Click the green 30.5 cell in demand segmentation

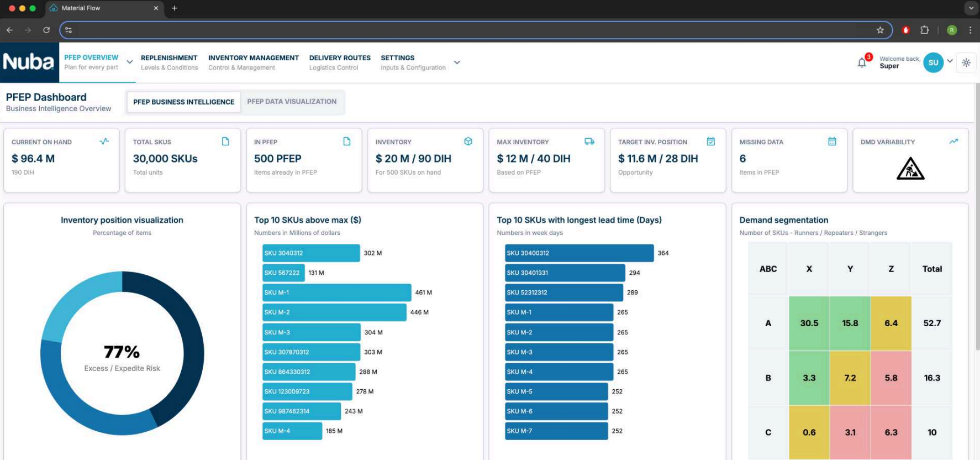tap(809, 323)
